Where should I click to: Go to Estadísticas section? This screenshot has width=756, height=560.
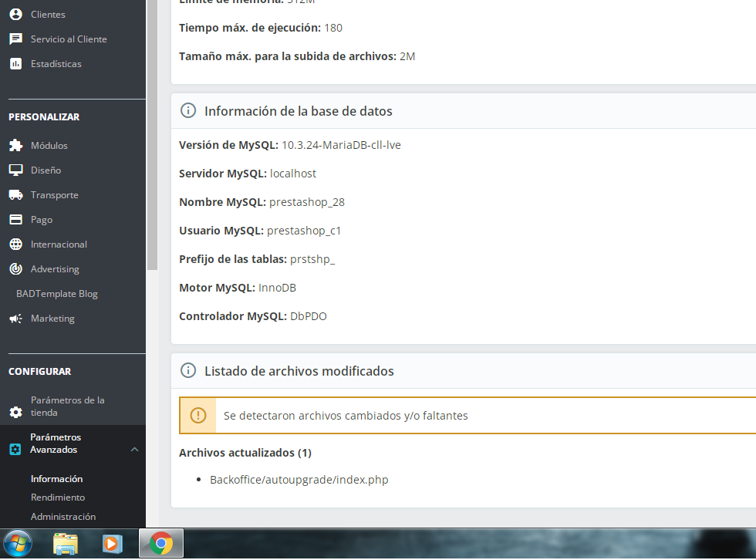[56, 63]
